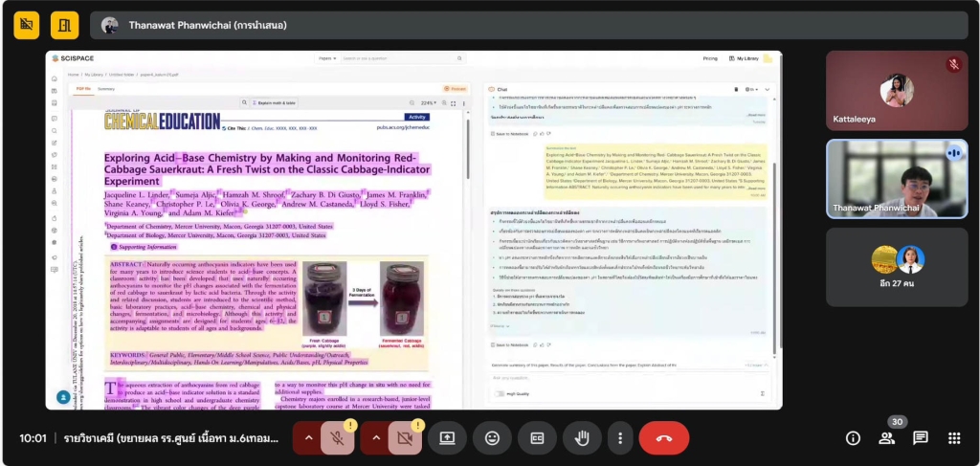Turn on the microphone

click(337, 438)
